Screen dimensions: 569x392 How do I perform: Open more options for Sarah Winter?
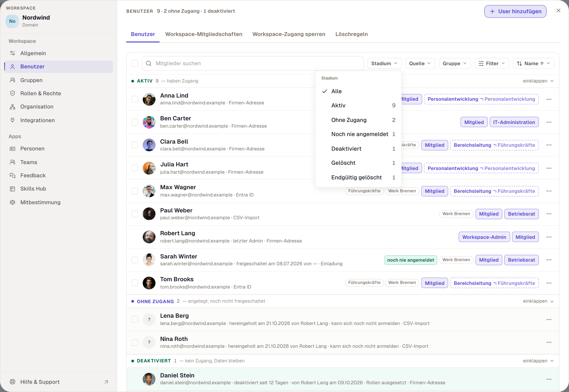[549, 260]
